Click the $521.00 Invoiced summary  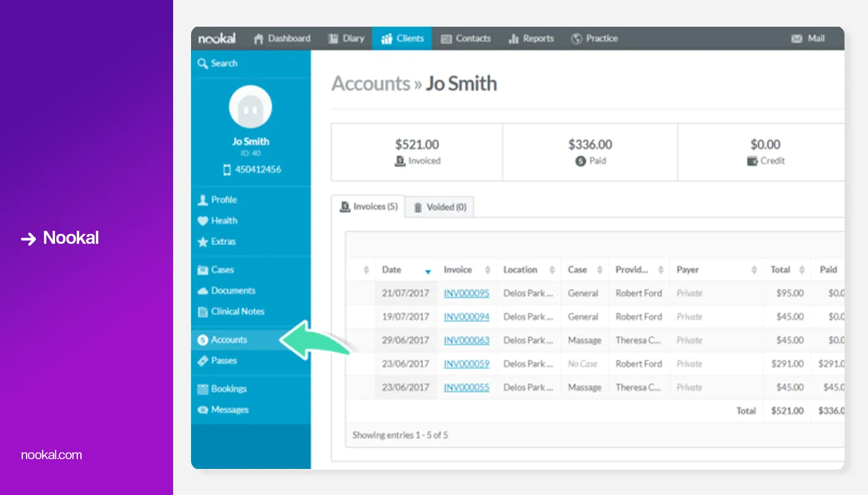click(417, 152)
